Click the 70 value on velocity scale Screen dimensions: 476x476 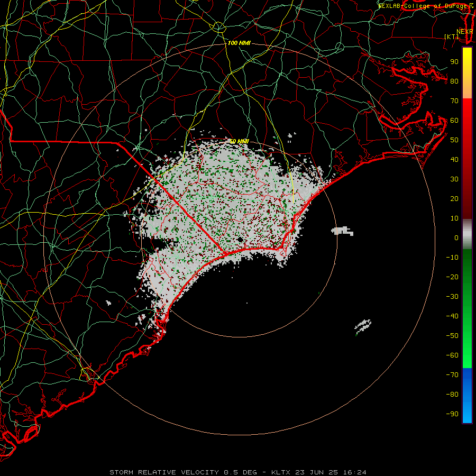tap(454, 101)
